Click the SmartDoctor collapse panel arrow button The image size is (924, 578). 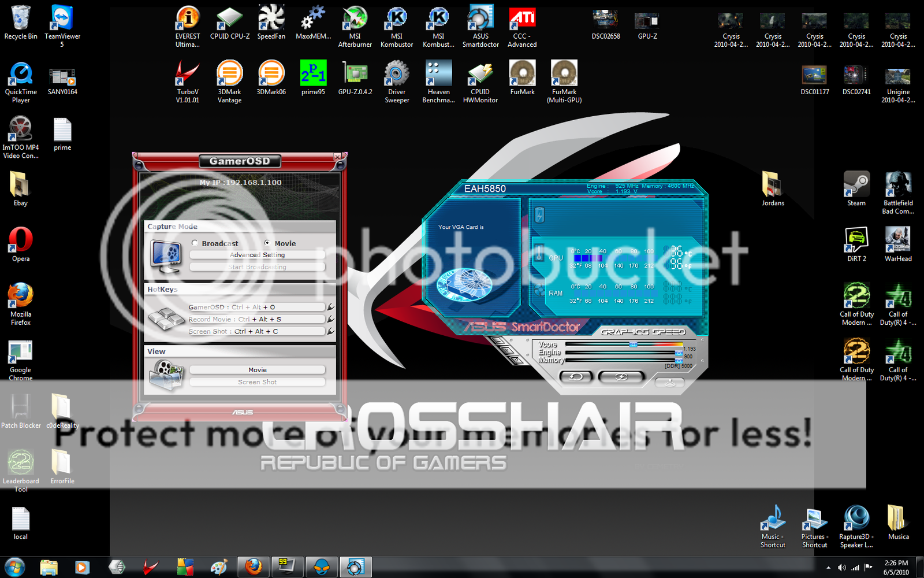coord(669,383)
